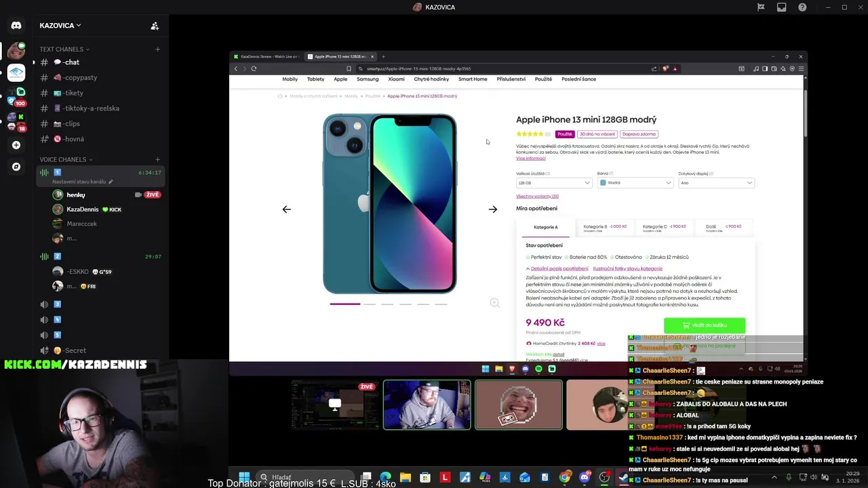
Task: Open Mobily menu on smarty.cz
Action: (x=290, y=79)
